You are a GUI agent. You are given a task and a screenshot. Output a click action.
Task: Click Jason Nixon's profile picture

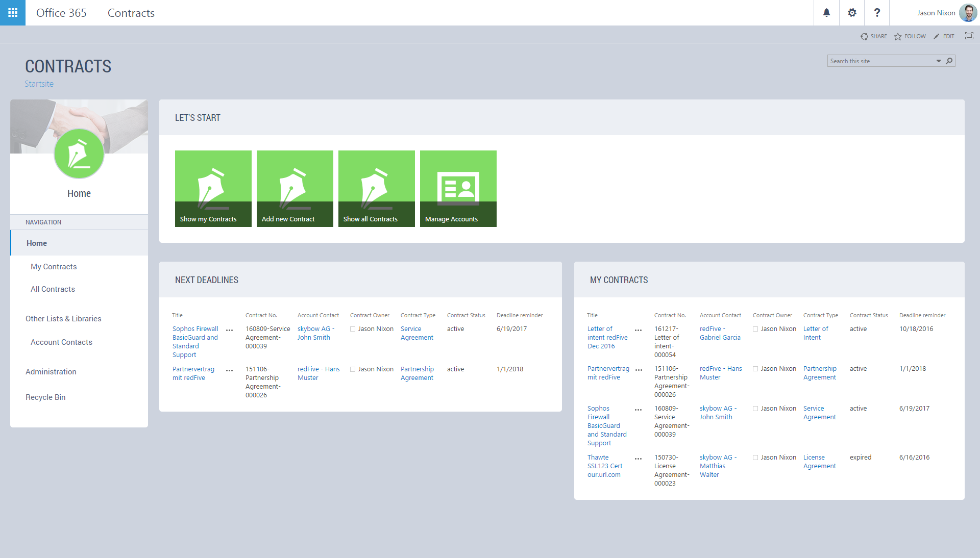coord(968,13)
